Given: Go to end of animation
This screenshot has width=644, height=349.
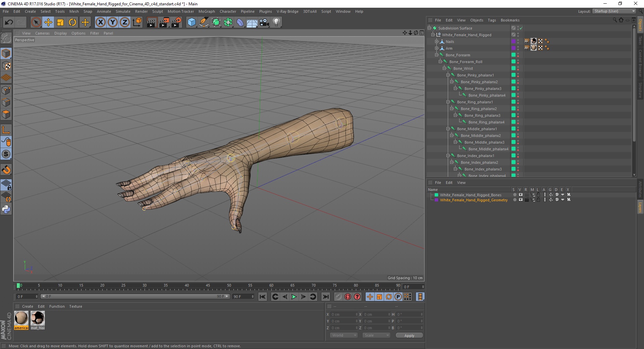Looking at the screenshot, I should pyautogui.click(x=325, y=297).
